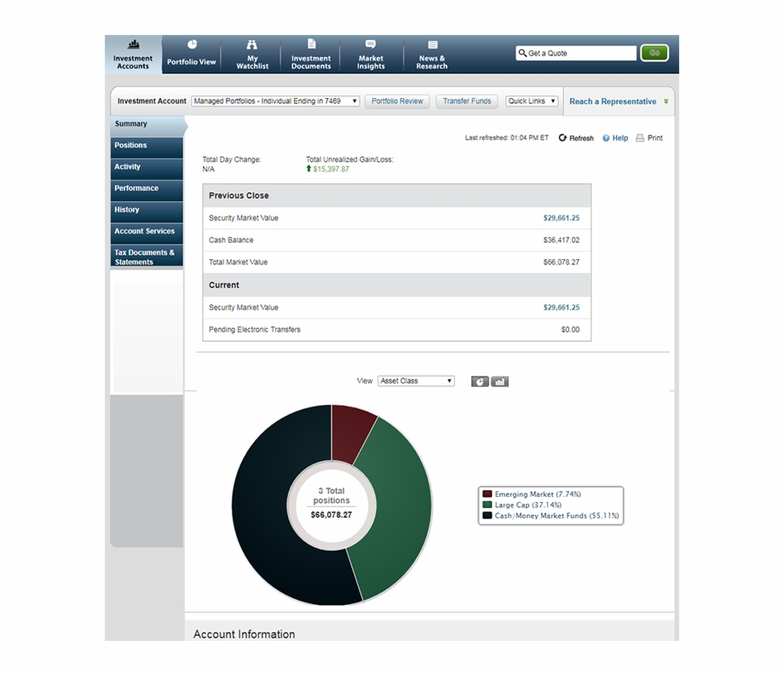
Task: Select History in the sidebar
Action: coord(147,211)
